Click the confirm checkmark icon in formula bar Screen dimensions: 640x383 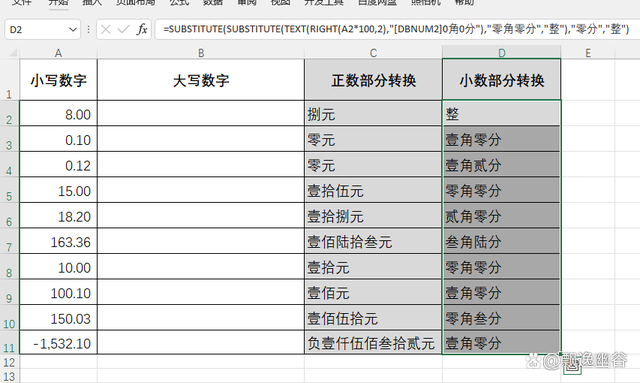124,29
